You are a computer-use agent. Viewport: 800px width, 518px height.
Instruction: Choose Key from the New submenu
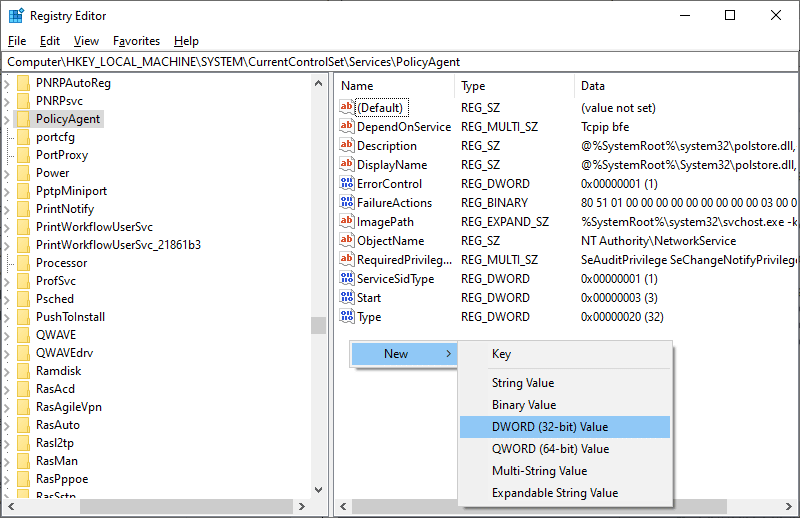[565, 354]
